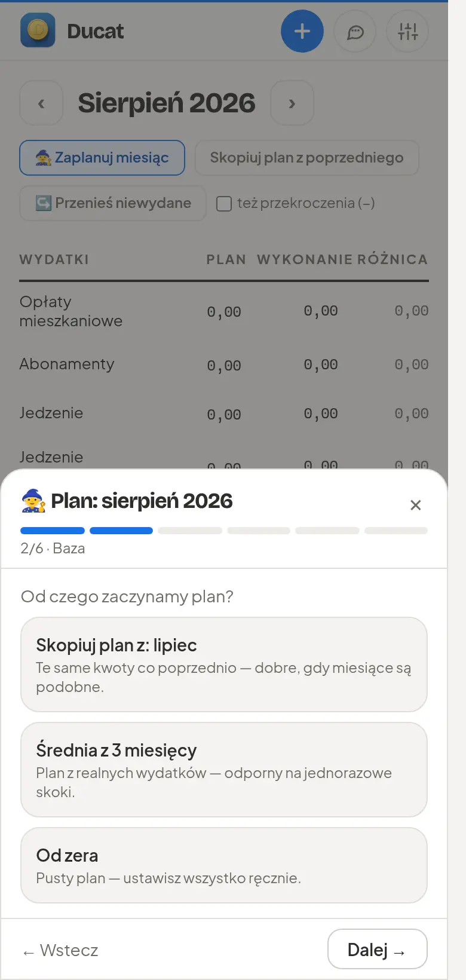The image size is (466, 980).
Task: Click the Zaplanuj miesiąc button
Action: pyautogui.click(x=102, y=158)
